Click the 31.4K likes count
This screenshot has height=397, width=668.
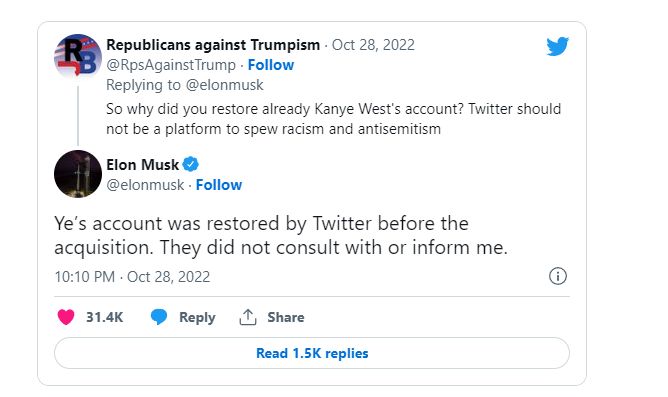104,317
